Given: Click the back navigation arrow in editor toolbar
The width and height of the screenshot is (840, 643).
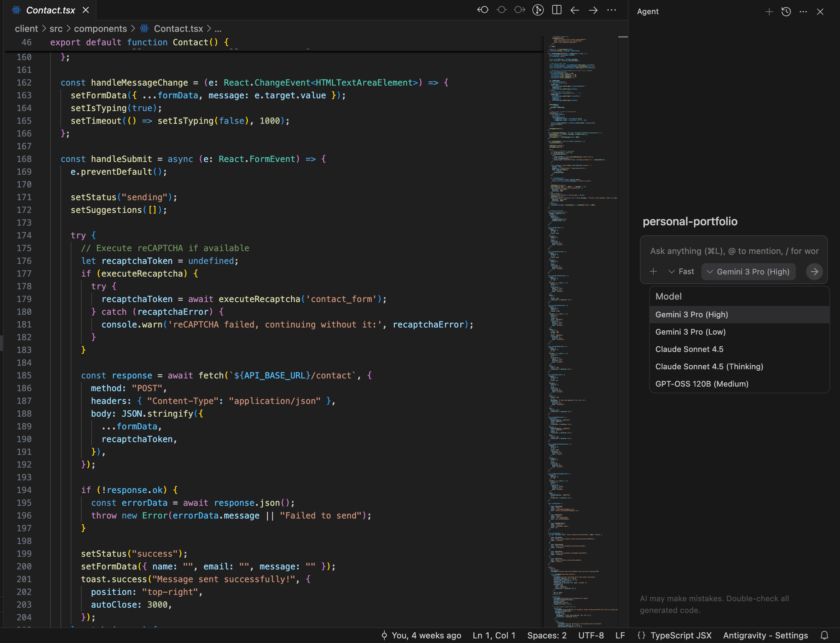Looking at the screenshot, I should pyautogui.click(x=574, y=10).
